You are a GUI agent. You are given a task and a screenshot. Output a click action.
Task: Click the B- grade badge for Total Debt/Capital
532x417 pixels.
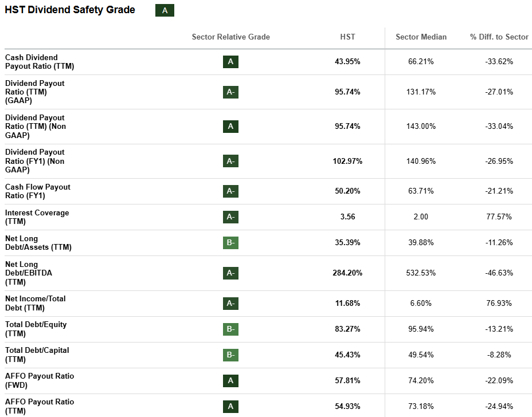coord(230,355)
